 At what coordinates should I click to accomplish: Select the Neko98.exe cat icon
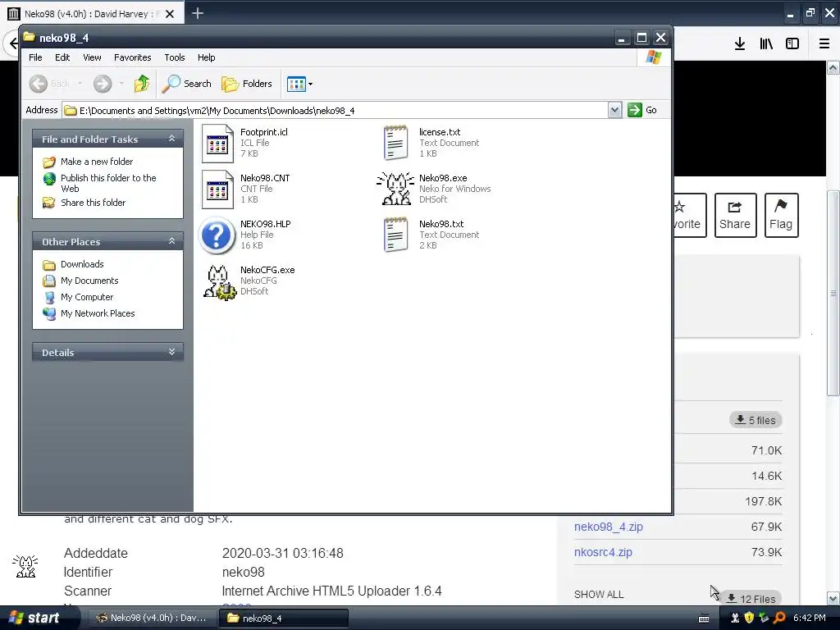396,189
